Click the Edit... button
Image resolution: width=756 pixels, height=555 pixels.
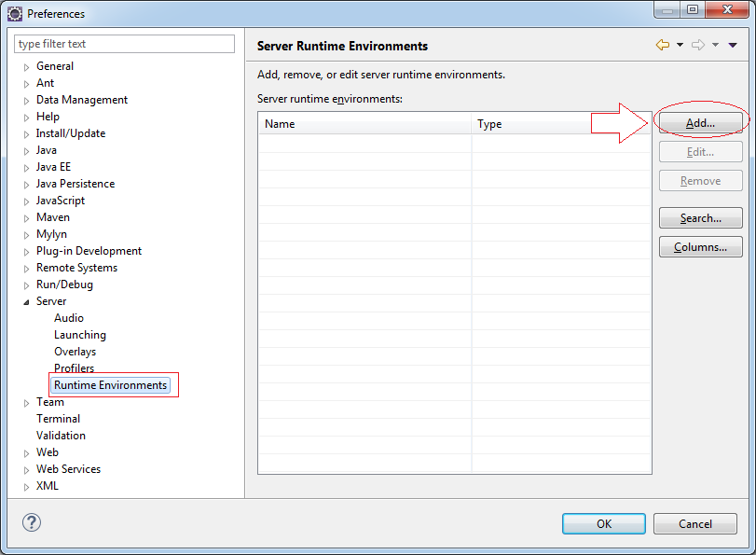click(701, 152)
